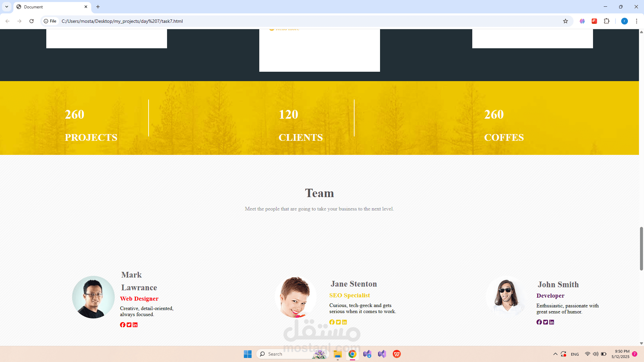644x362 pixels.
Task: Open the clock showing 9:50 PM
Action: (620, 354)
